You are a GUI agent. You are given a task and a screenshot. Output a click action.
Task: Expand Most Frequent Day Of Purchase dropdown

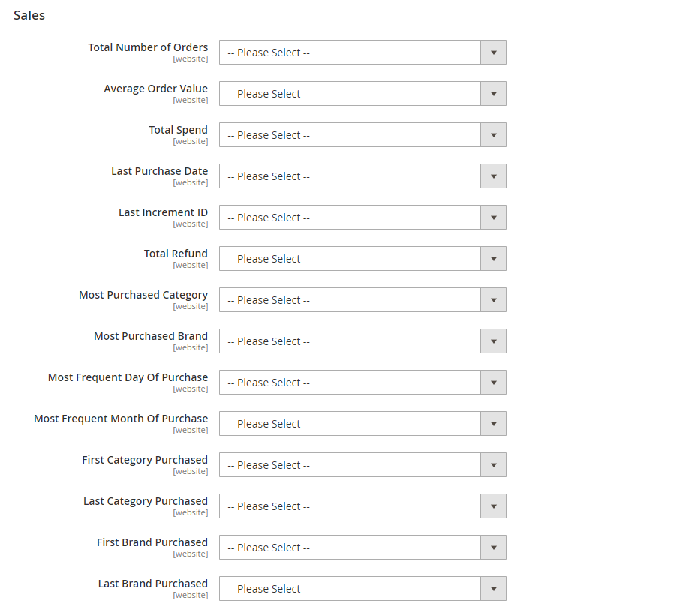click(x=363, y=383)
